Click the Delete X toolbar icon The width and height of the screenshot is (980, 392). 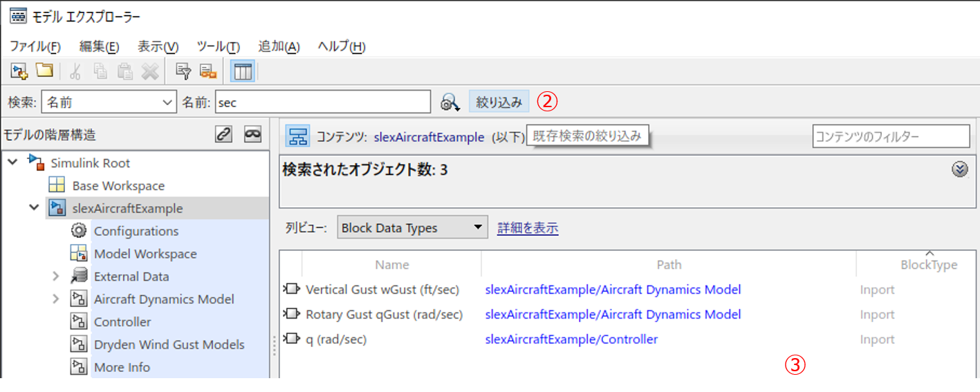[x=150, y=71]
